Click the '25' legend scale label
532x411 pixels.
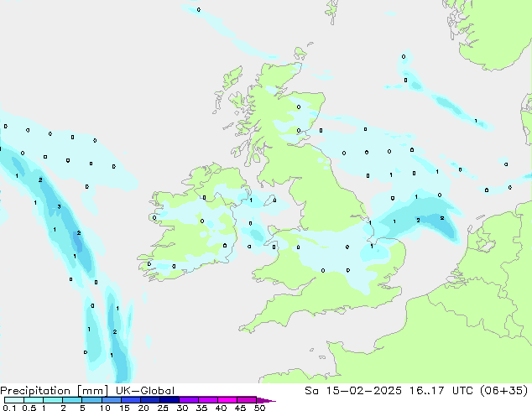coord(163,408)
